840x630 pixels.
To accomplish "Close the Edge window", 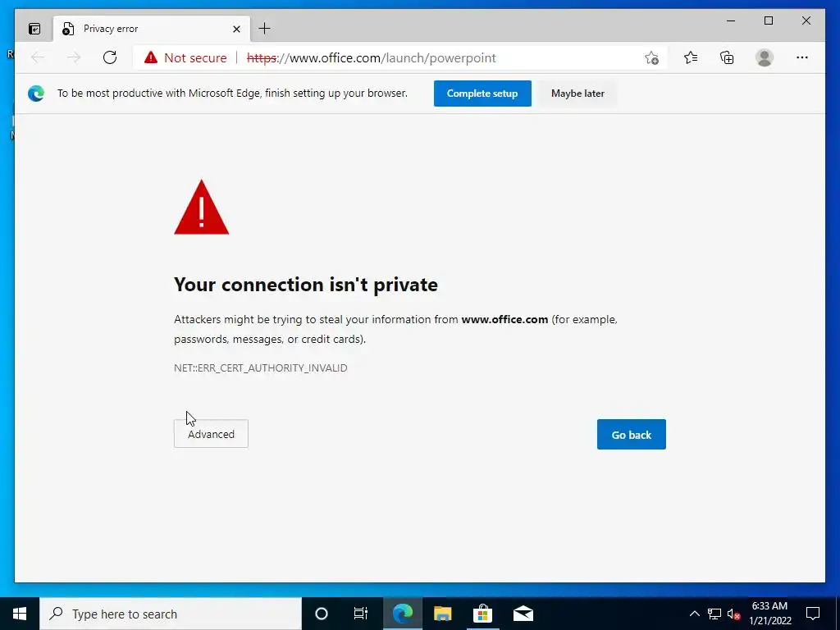I will [806, 21].
